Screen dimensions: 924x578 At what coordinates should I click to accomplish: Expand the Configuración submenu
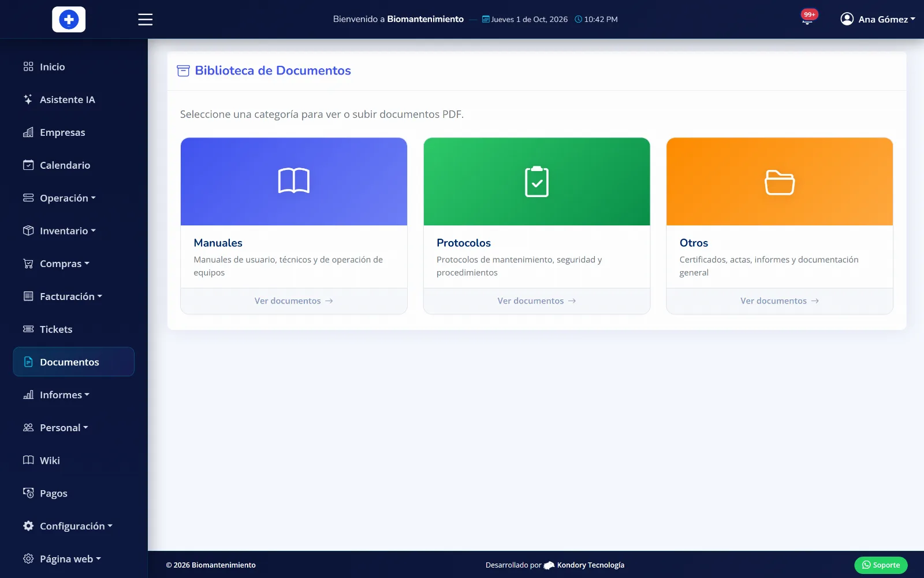coord(74,526)
